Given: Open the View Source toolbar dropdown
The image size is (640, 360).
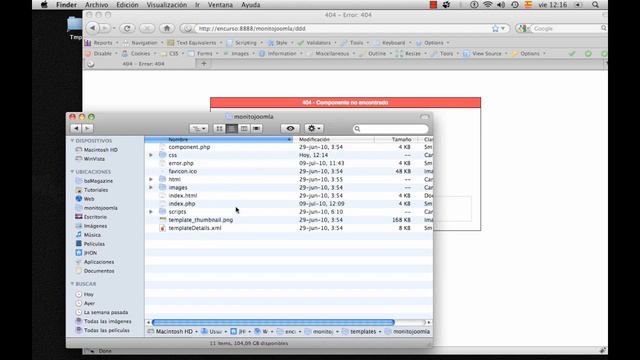Looking at the screenshot, I should 486,53.
